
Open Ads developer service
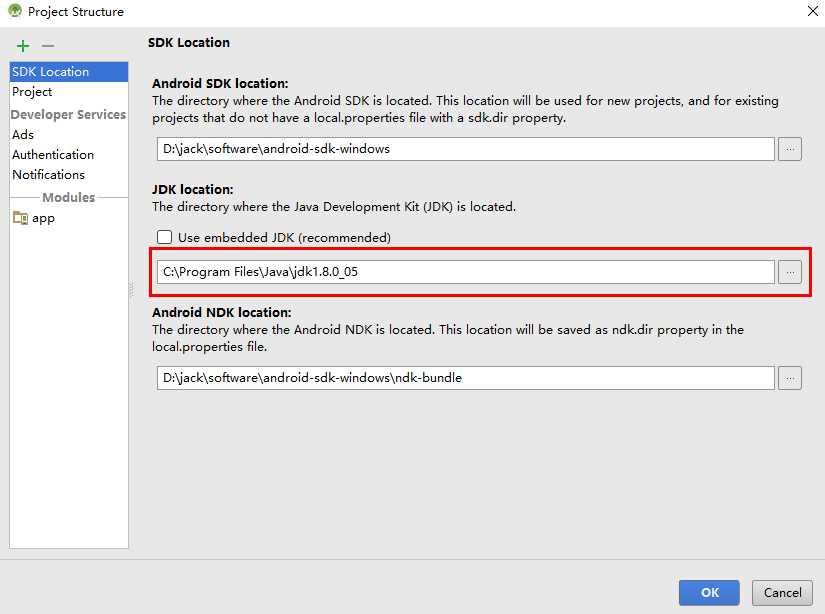point(23,135)
